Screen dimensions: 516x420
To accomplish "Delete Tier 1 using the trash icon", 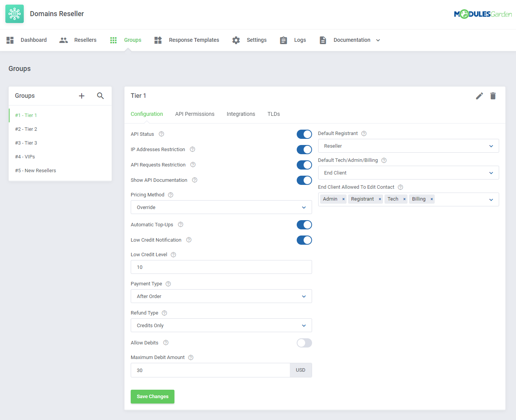I will click(493, 96).
